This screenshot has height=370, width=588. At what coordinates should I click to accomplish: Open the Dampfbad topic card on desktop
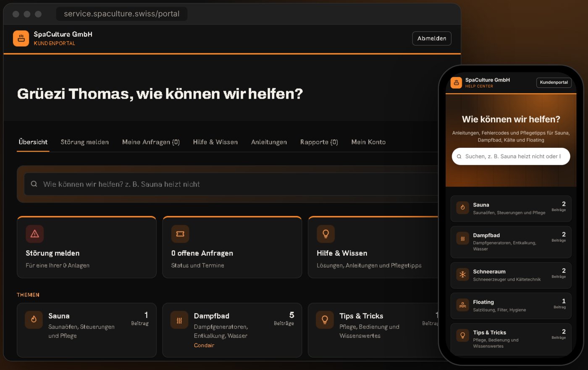point(232,330)
